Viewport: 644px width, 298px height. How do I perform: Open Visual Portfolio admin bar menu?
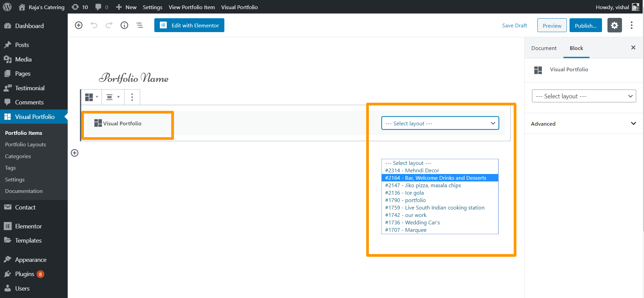[x=239, y=7]
